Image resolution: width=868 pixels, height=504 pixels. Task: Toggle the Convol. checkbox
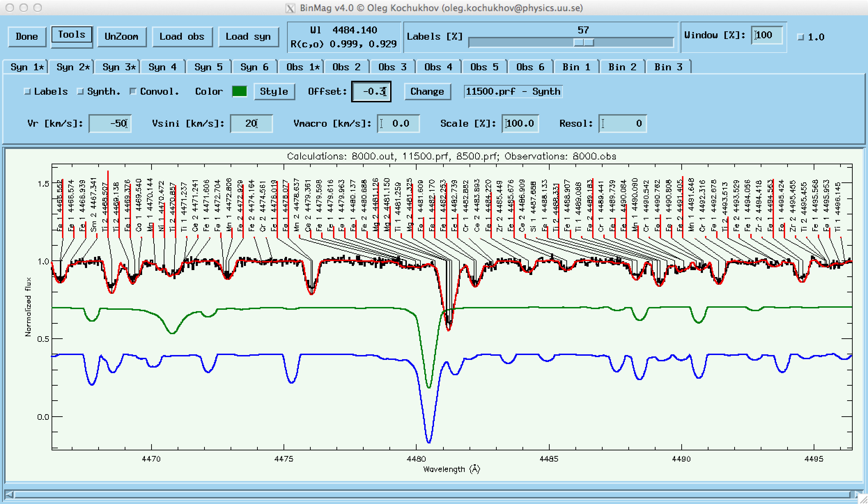(133, 92)
